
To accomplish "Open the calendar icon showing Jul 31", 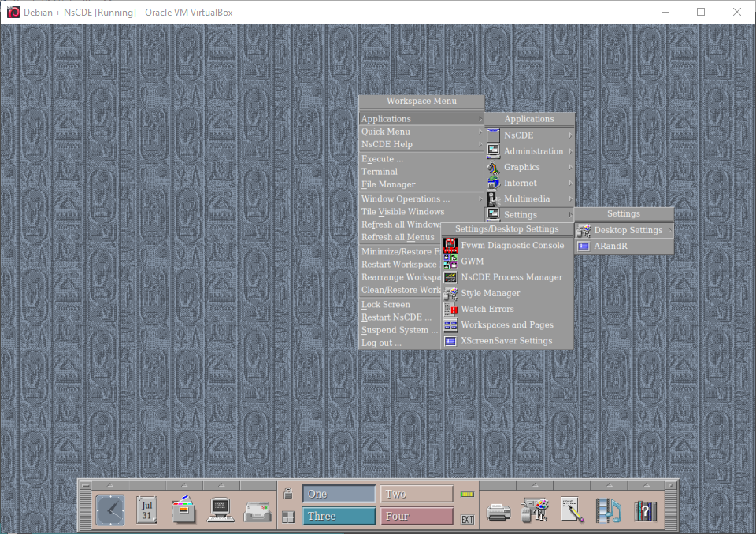I will pyautogui.click(x=146, y=510).
